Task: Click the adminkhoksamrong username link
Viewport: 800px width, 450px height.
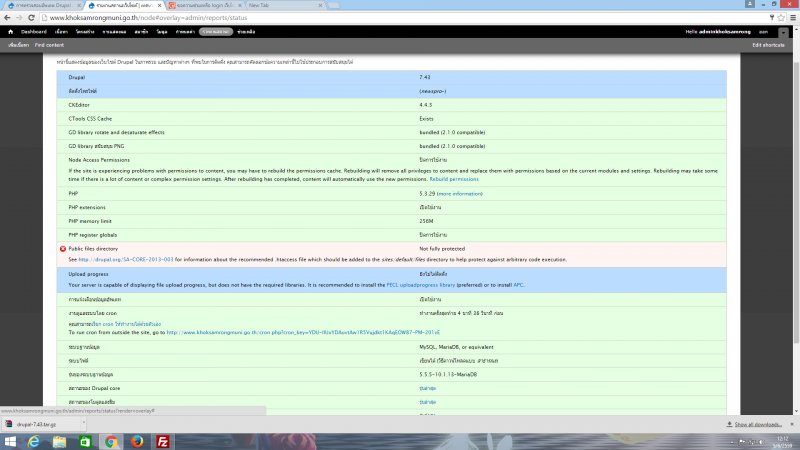Action: 724,32
